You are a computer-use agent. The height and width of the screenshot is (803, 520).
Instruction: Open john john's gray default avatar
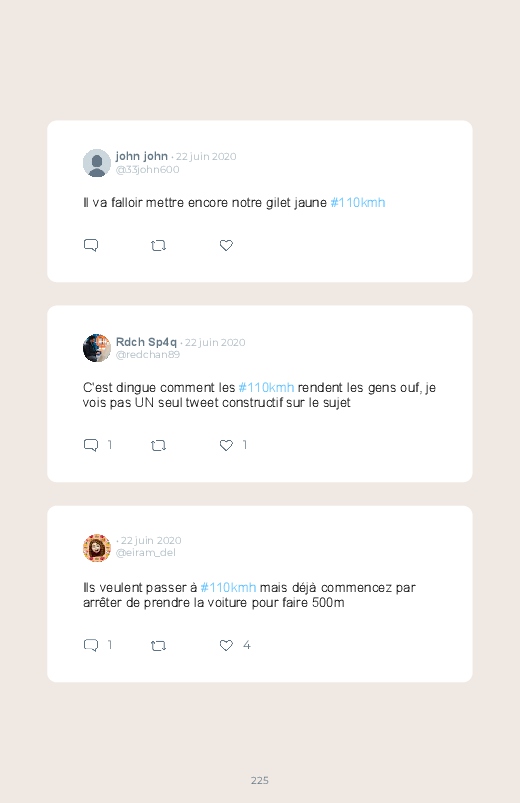coord(97,163)
